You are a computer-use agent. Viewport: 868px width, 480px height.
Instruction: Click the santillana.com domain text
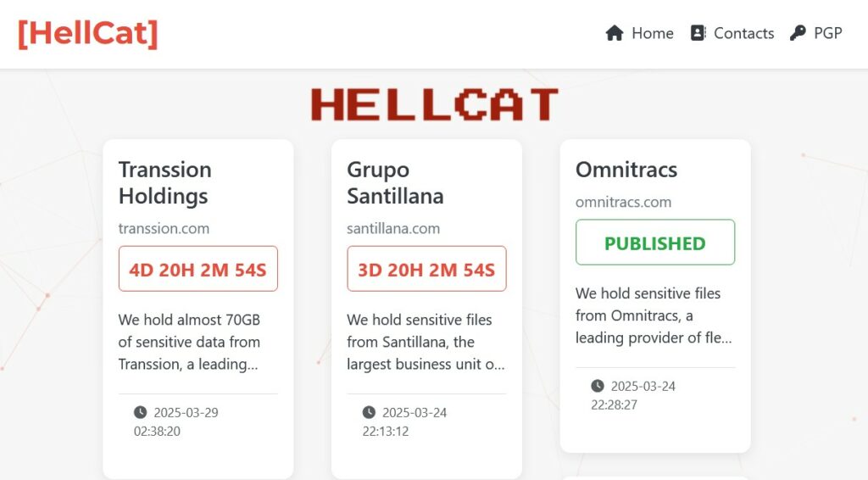393,228
